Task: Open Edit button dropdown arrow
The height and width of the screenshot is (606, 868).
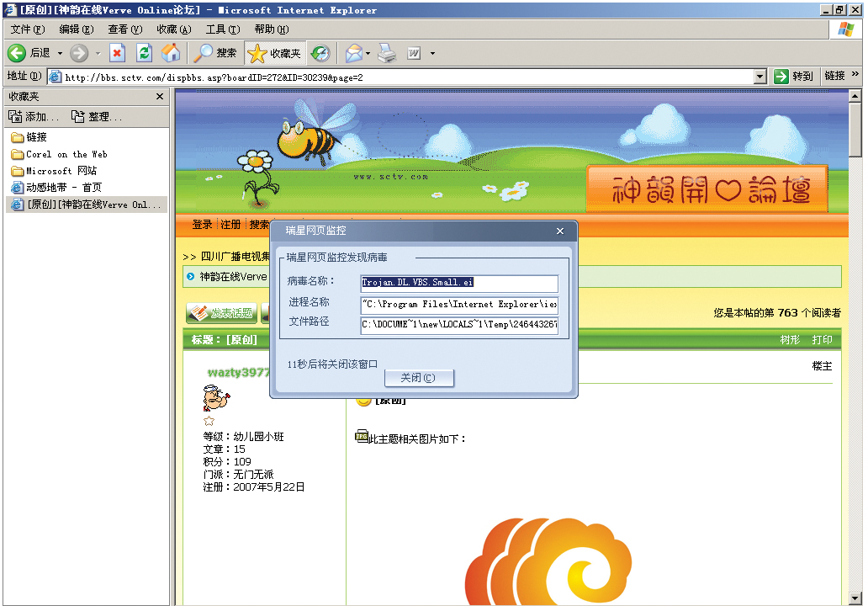Action: (x=432, y=54)
